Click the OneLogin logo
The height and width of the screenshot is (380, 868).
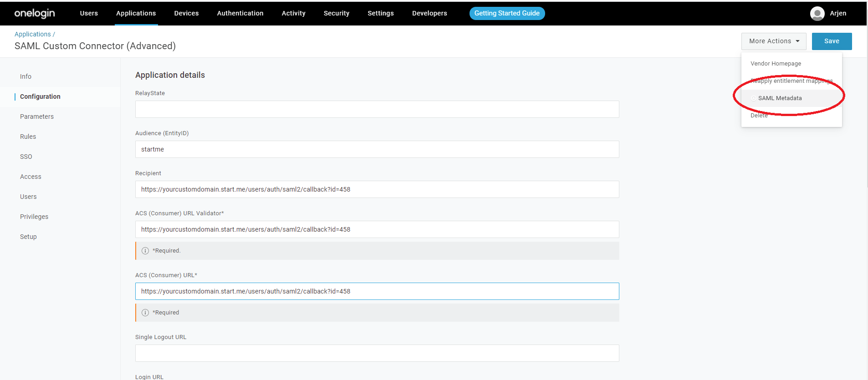point(35,13)
